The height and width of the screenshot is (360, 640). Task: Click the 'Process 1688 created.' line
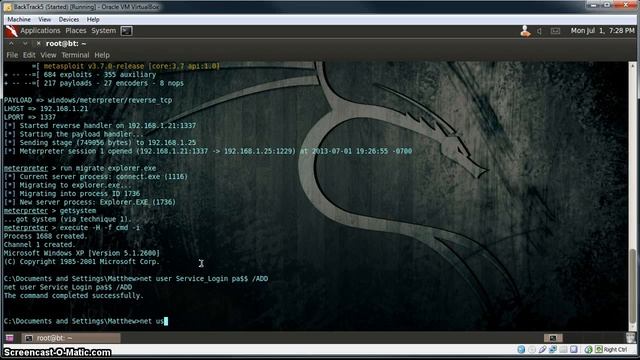point(46,236)
